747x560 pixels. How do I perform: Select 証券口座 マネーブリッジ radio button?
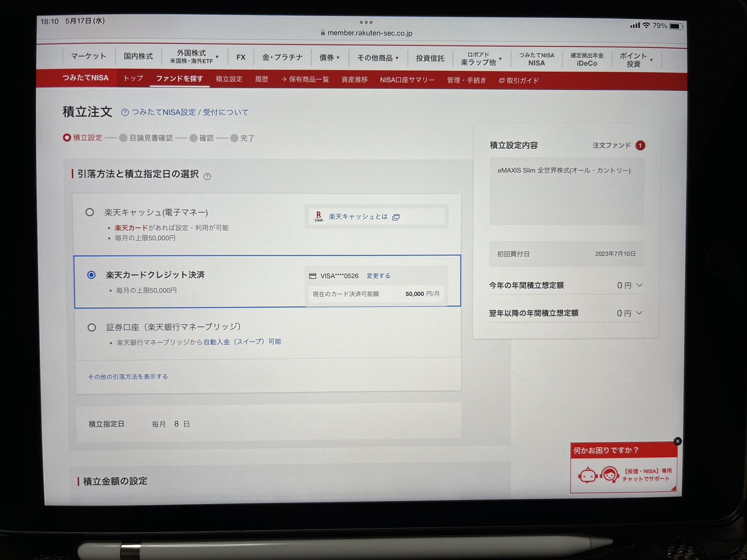point(91,328)
